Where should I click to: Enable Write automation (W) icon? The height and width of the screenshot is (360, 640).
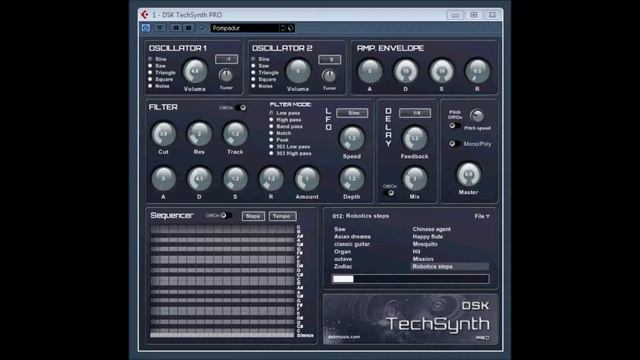point(189,28)
